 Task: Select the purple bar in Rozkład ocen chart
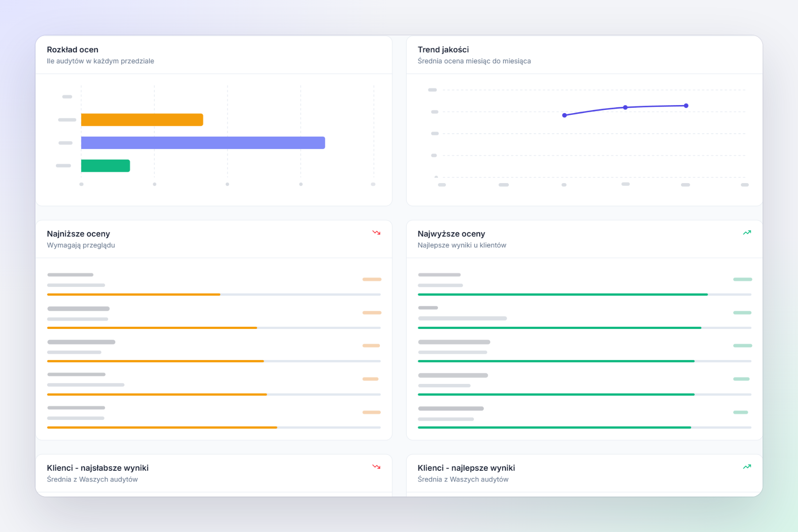(203, 143)
